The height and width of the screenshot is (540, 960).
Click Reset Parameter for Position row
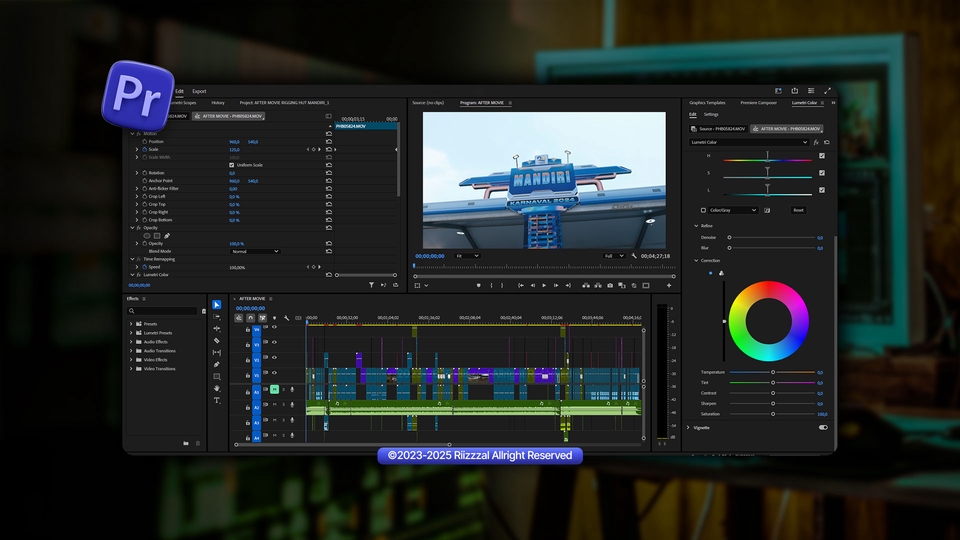(x=329, y=141)
